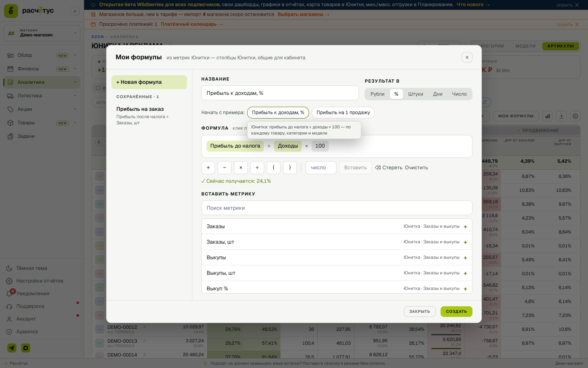Add the Заказы metric via its plus icon
The width and height of the screenshot is (588, 368).
pyautogui.click(x=465, y=227)
